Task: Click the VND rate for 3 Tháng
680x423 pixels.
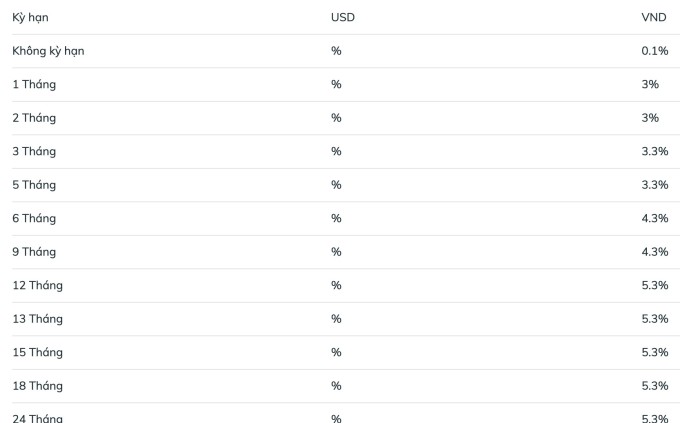Action: [655, 151]
